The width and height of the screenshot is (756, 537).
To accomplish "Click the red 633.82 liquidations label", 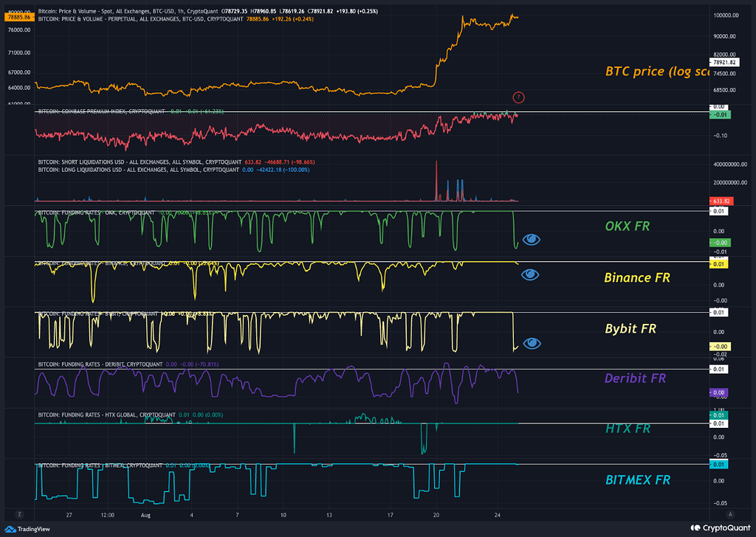I will coord(721,201).
